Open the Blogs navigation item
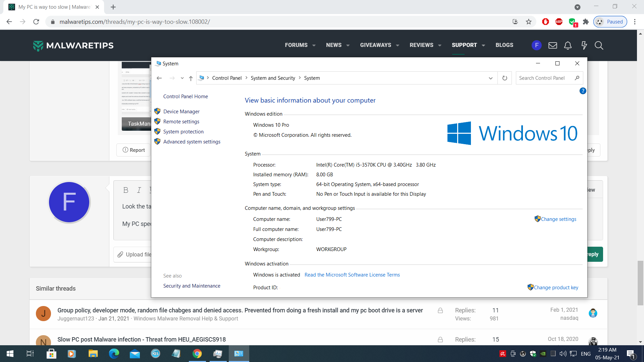 pyautogui.click(x=504, y=45)
